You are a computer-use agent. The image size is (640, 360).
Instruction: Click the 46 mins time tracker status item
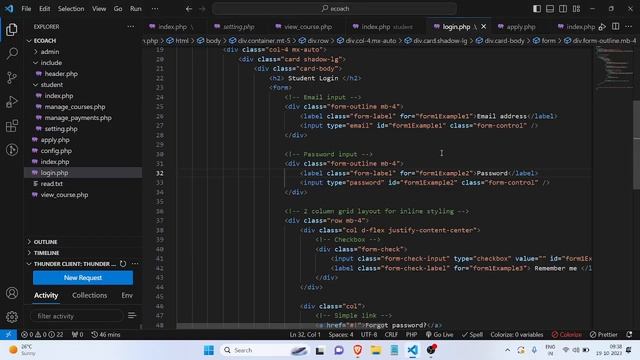(106, 334)
